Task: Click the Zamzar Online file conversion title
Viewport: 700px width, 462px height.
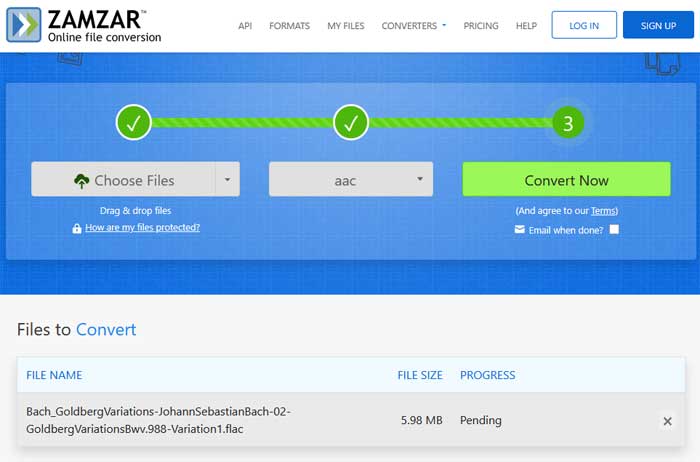Action: pyautogui.click(x=104, y=26)
